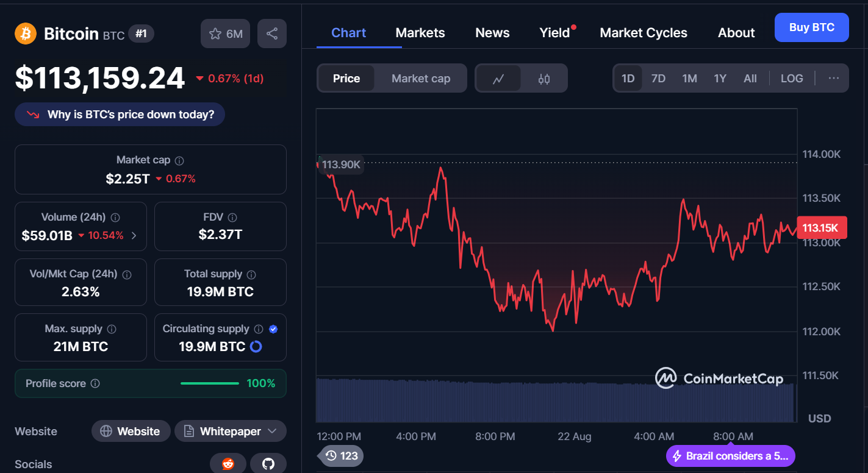Open the share icon button
The height and width of the screenshot is (473, 868).
click(272, 34)
